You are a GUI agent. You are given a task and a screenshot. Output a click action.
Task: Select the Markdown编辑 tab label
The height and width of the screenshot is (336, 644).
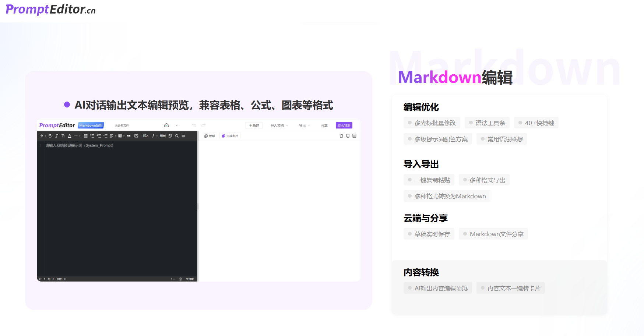(91, 125)
